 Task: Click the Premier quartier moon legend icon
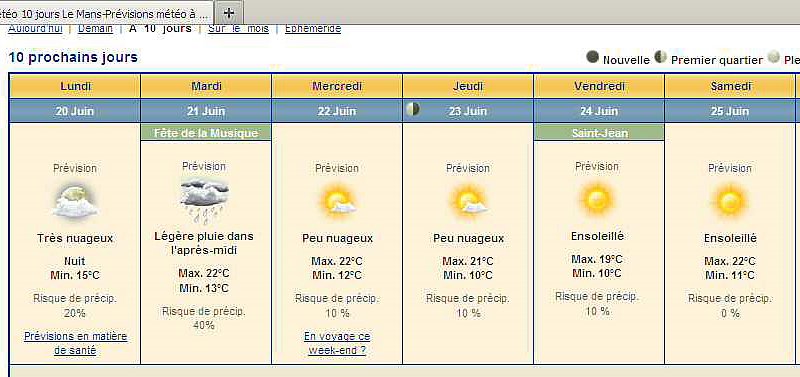(661, 57)
